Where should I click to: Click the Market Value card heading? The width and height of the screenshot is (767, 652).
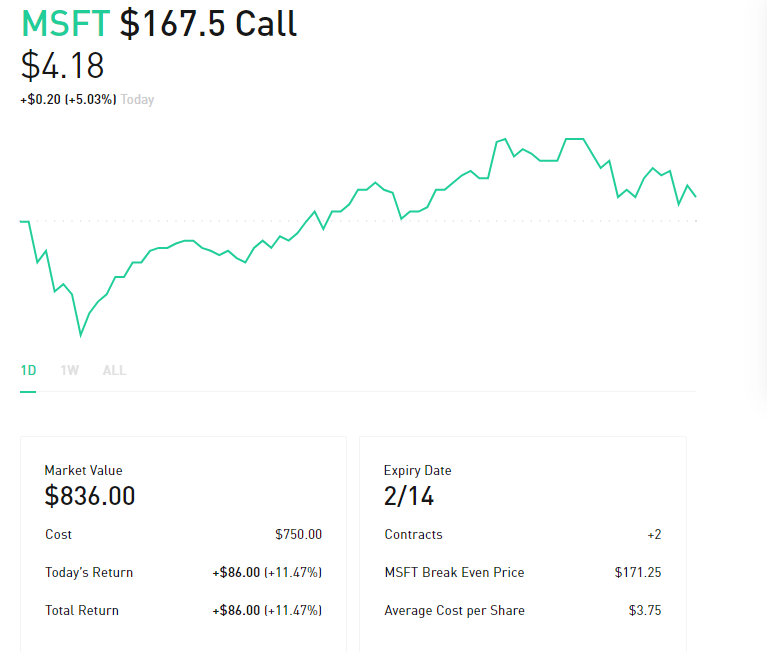click(83, 471)
